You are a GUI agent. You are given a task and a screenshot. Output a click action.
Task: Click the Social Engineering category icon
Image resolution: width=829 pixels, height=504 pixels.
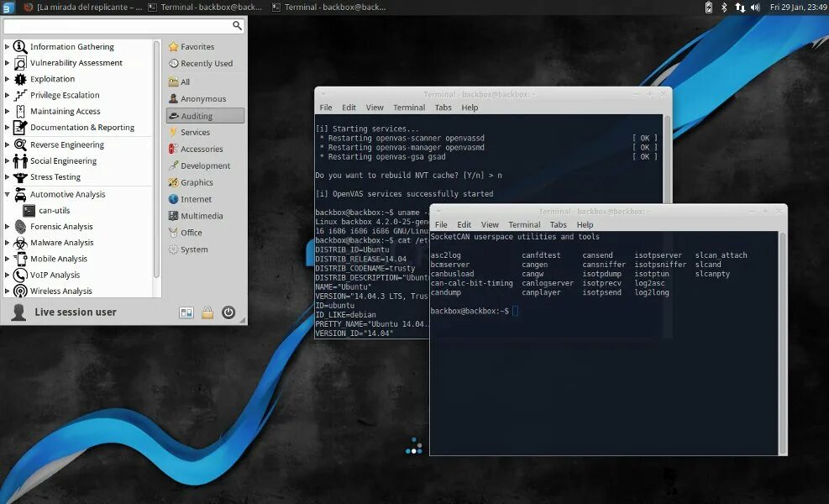point(20,160)
